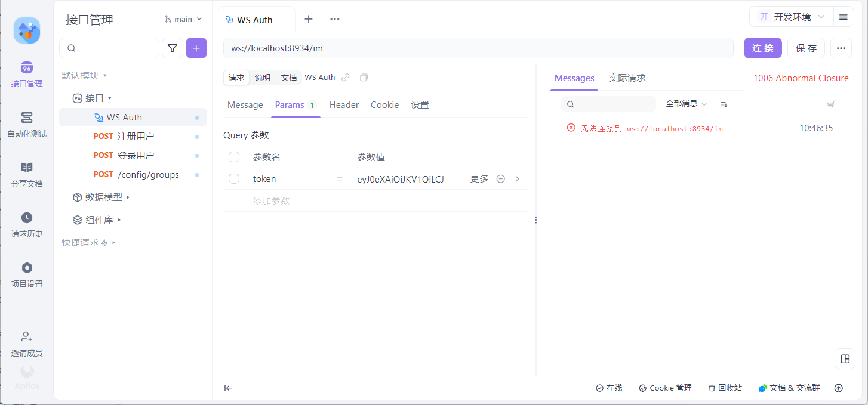Select the Messages tab
Image resolution: width=868 pixels, height=405 pixels.
pos(574,78)
